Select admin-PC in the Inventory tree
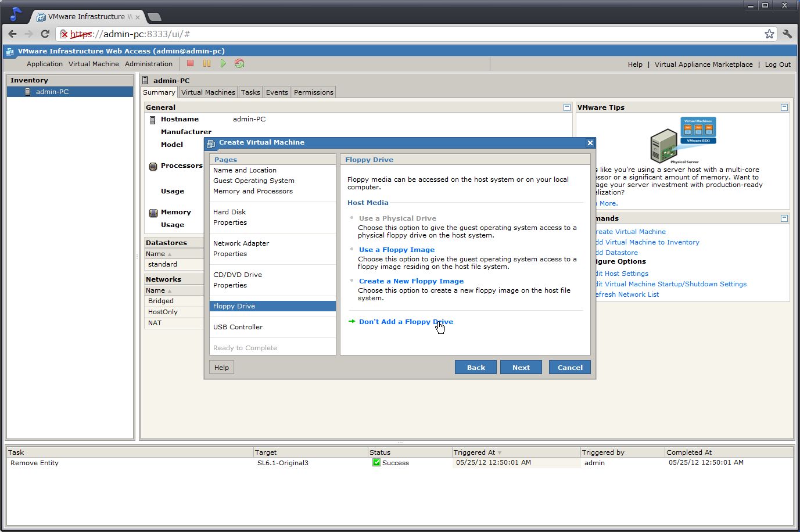This screenshot has height=532, width=800. 70,92
